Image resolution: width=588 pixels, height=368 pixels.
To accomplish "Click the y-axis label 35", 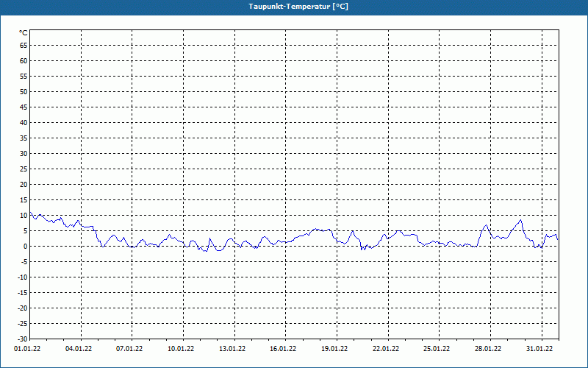I will coord(24,138).
